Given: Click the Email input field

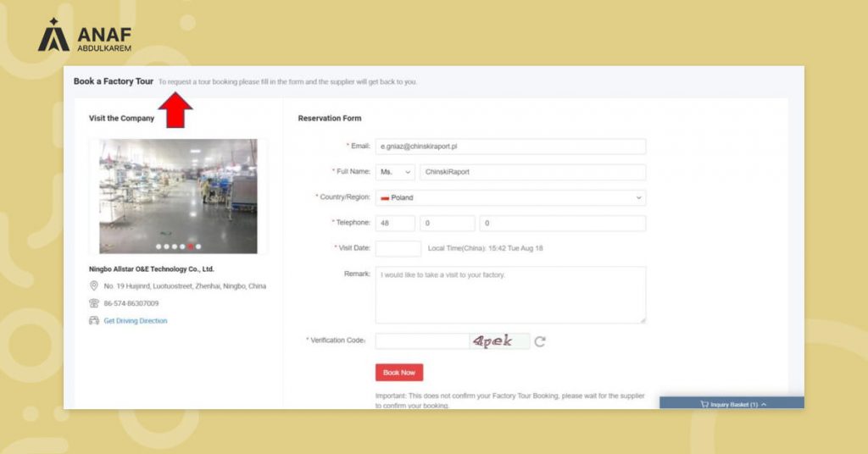Looking at the screenshot, I should click(510, 147).
